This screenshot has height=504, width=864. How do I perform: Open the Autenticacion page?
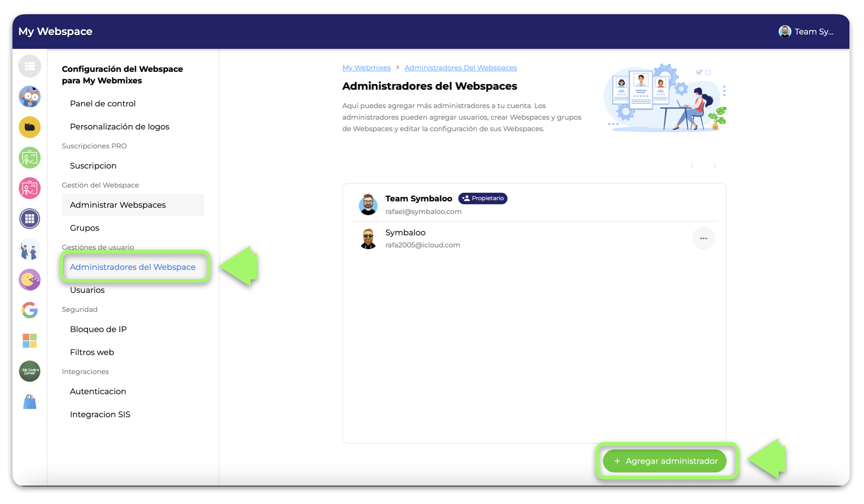coord(98,391)
